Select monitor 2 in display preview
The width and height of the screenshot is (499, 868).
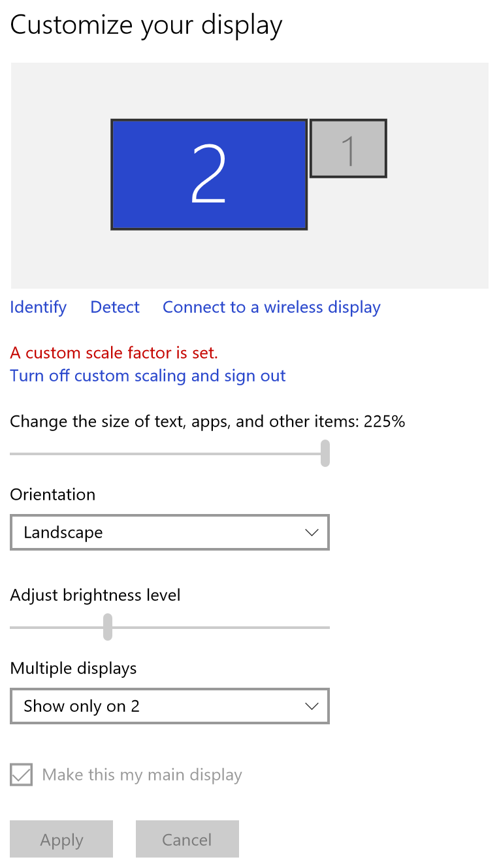209,174
